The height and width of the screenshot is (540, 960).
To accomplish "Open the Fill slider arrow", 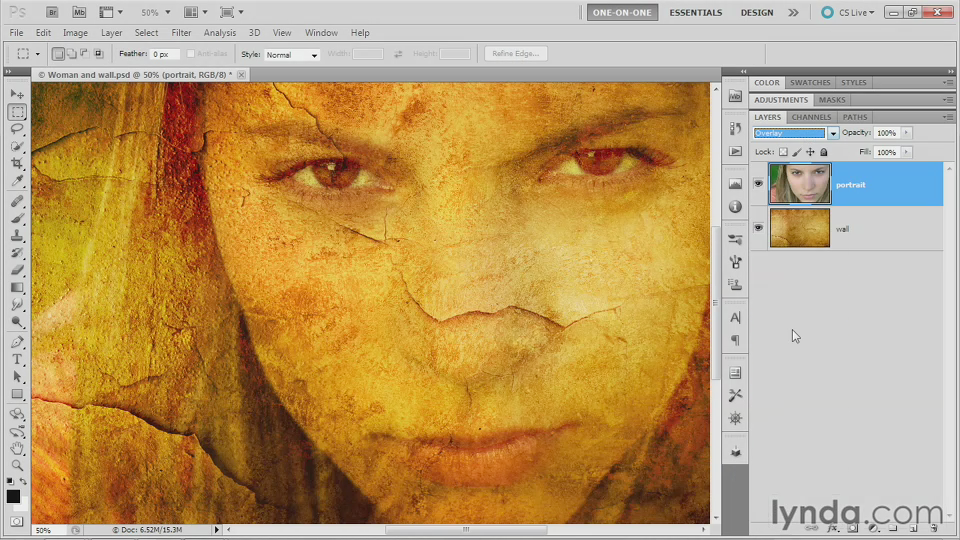I will 907,152.
